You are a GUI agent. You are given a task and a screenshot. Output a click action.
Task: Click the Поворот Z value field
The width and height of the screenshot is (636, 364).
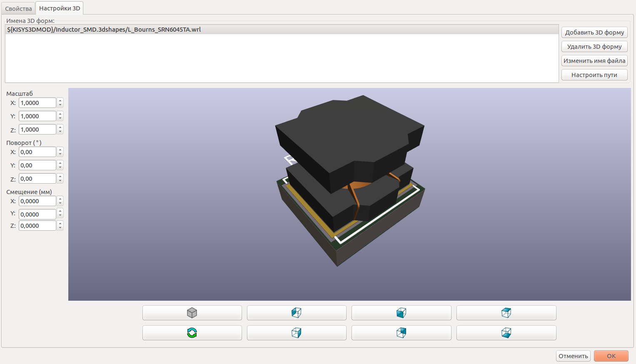(x=37, y=179)
